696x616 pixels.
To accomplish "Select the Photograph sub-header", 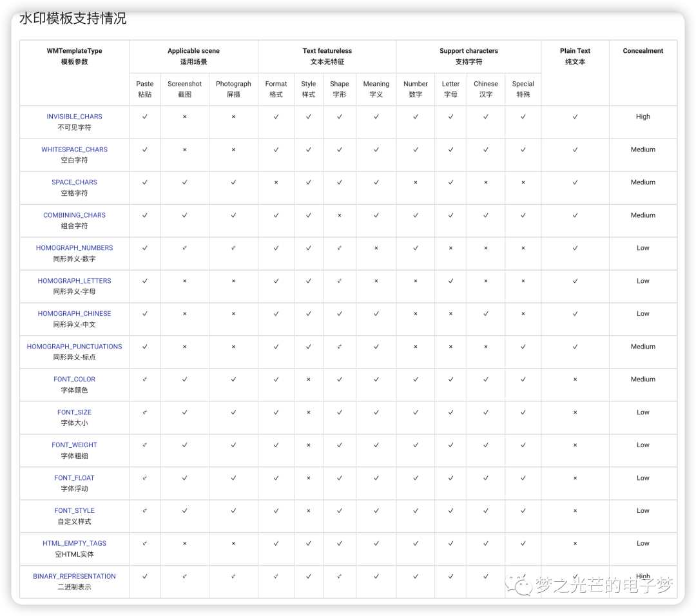I will coord(233,89).
